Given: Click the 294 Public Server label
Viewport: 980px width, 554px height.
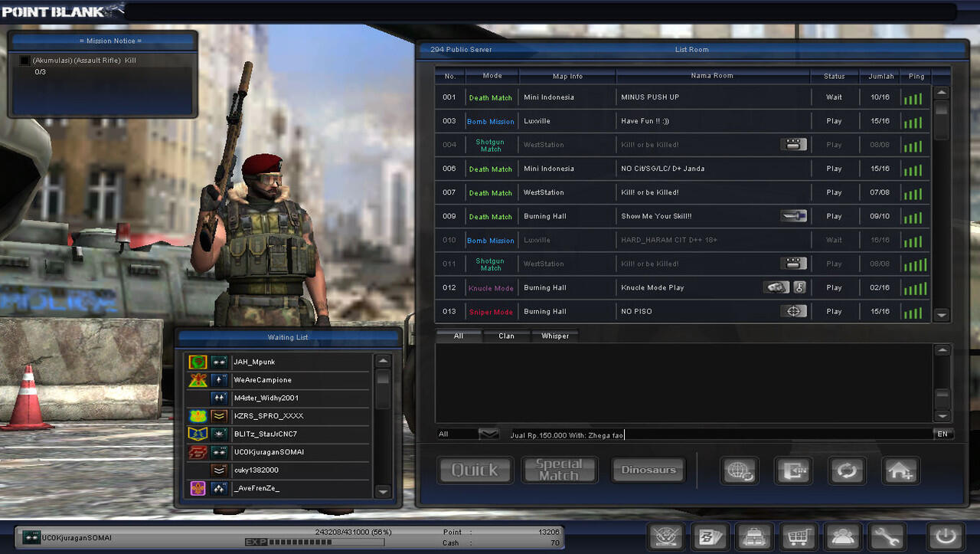Looking at the screenshot, I should click(x=461, y=49).
